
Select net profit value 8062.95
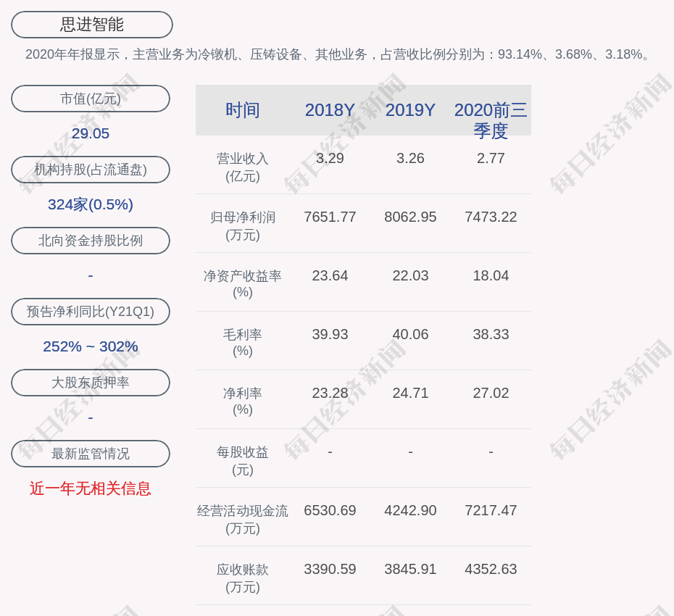[x=410, y=217]
